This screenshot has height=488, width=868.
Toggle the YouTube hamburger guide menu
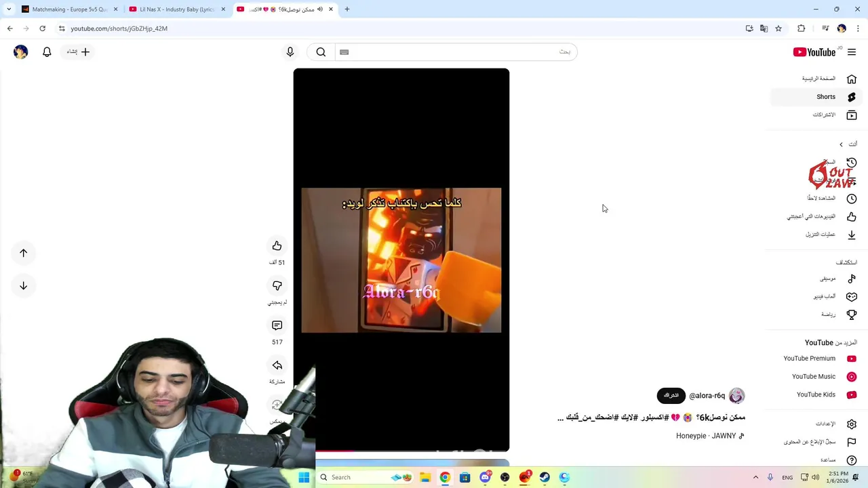(x=852, y=52)
